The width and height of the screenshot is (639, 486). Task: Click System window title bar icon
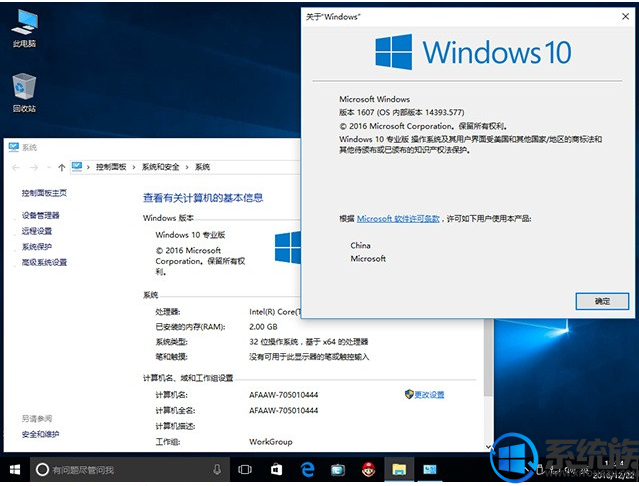pos(13,147)
